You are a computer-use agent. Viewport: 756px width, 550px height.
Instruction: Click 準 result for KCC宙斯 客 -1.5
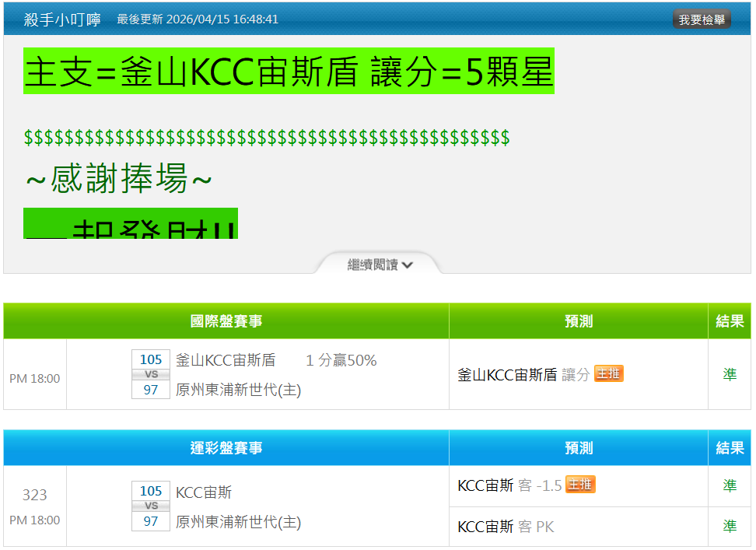tap(730, 485)
